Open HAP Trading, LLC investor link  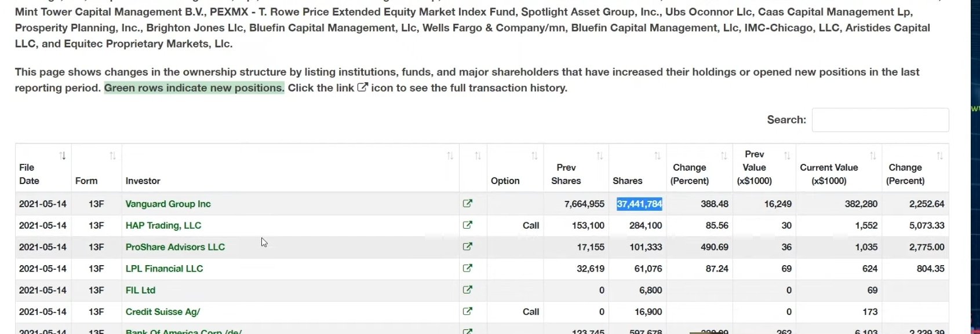[x=163, y=225]
